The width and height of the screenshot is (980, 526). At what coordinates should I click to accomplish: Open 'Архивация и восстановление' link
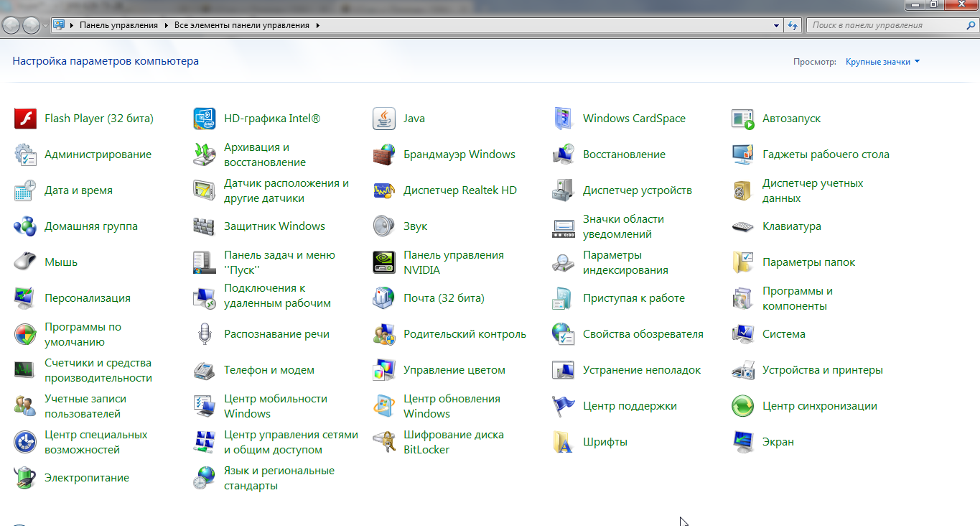[x=265, y=154]
